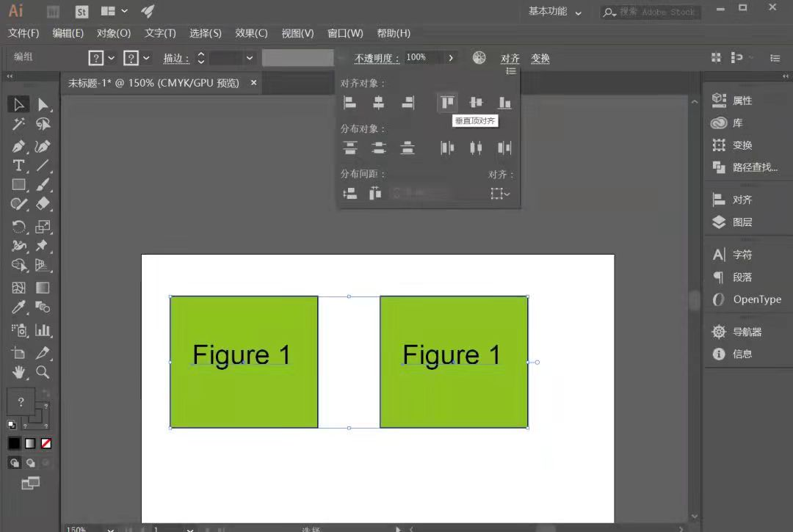Viewport: 793px width, 532px height.
Task: Click vertical align bottom icon
Action: [504, 103]
